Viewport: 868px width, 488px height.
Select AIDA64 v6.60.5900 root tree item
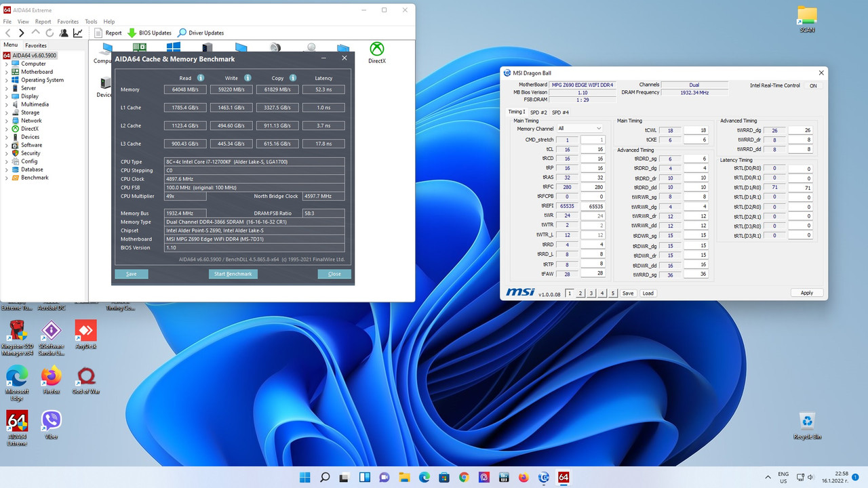point(31,56)
